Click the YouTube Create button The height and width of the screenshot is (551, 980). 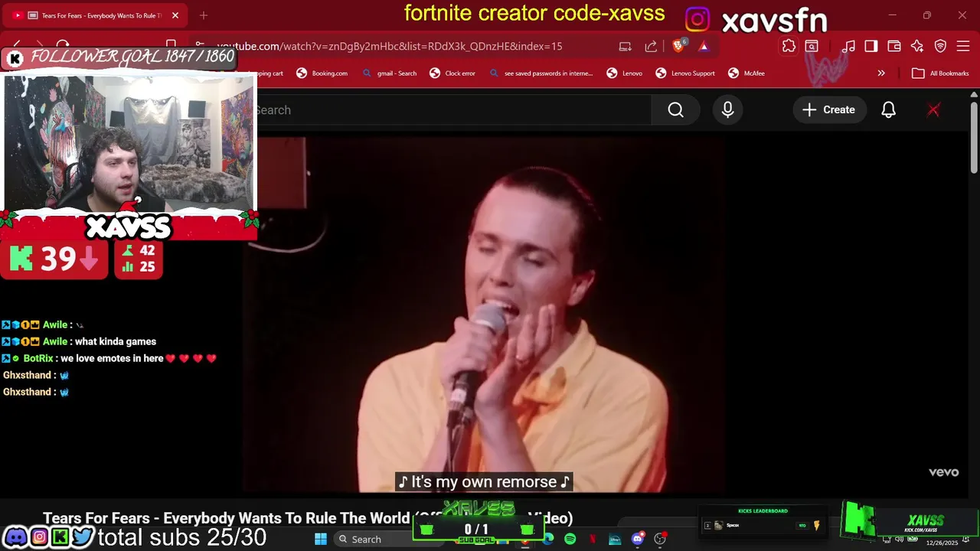click(x=828, y=109)
